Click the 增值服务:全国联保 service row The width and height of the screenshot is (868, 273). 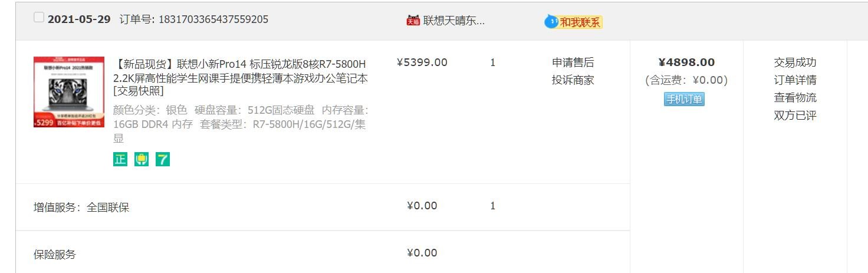click(323, 207)
